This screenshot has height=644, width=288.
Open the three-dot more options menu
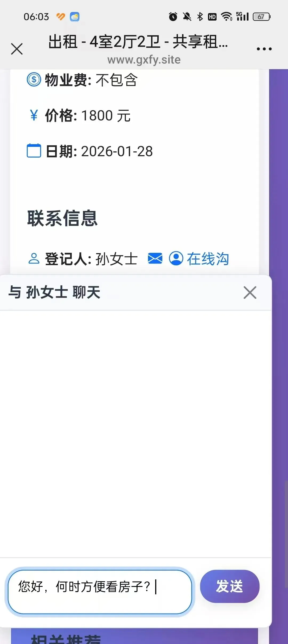264,49
